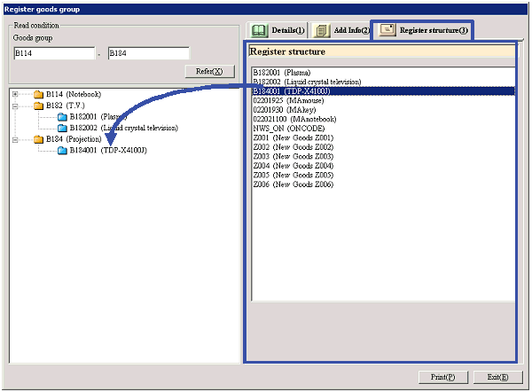This screenshot has height=392, width=532.
Task: Open the Register structure(3) tab
Action: point(422,30)
